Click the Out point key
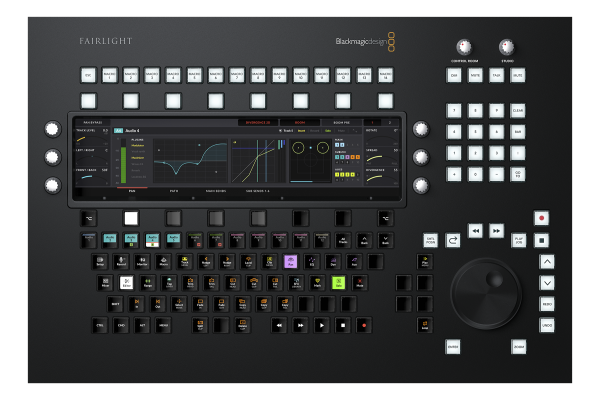 [x=158, y=304]
